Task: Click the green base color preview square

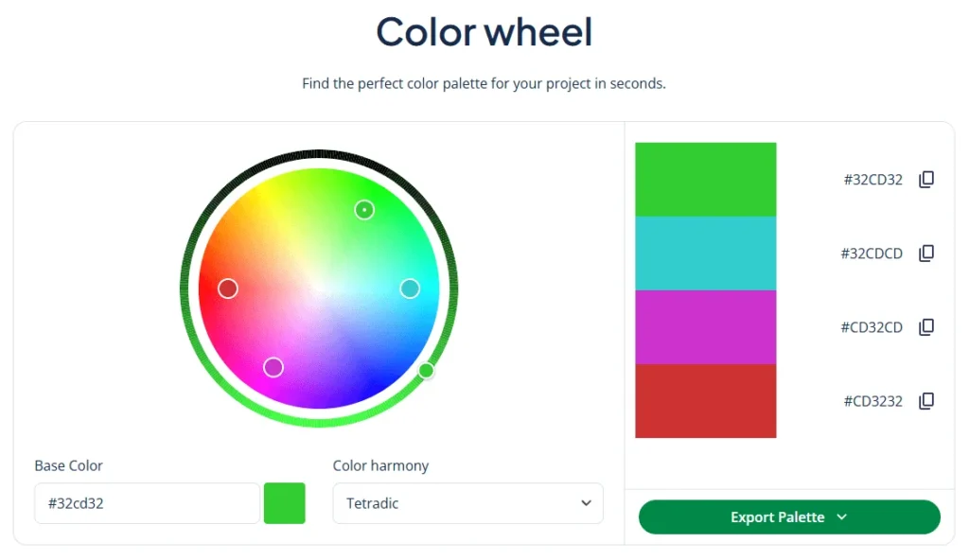Action: pos(284,503)
